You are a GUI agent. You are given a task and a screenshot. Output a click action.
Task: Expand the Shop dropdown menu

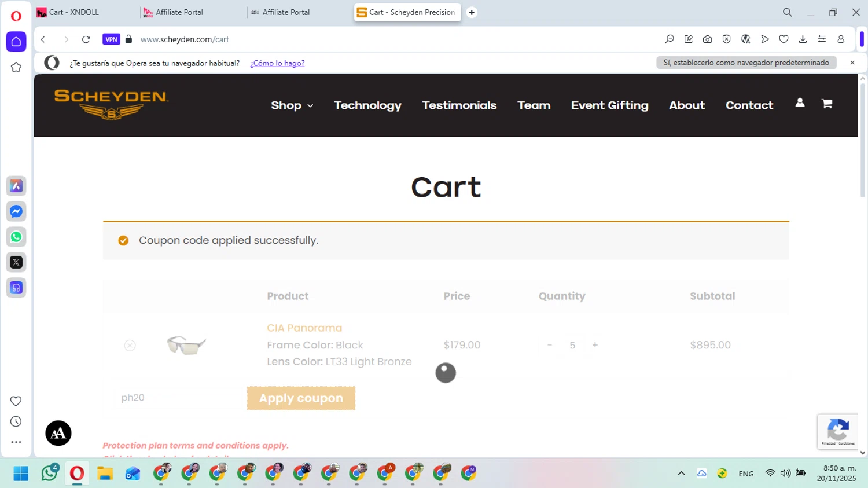tap(292, 105)
